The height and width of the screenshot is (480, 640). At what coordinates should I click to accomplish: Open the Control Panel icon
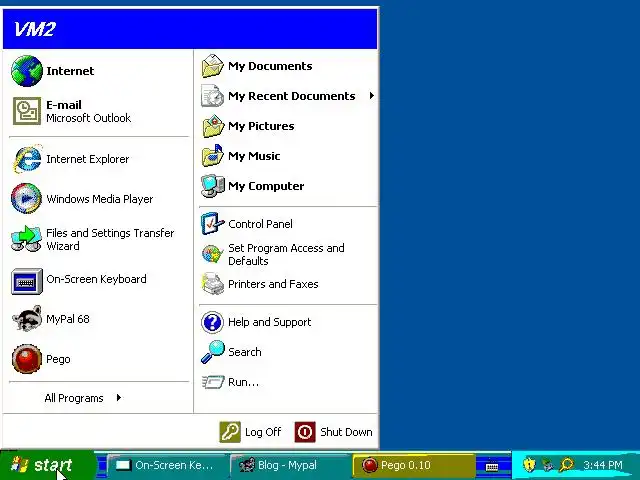213,224
